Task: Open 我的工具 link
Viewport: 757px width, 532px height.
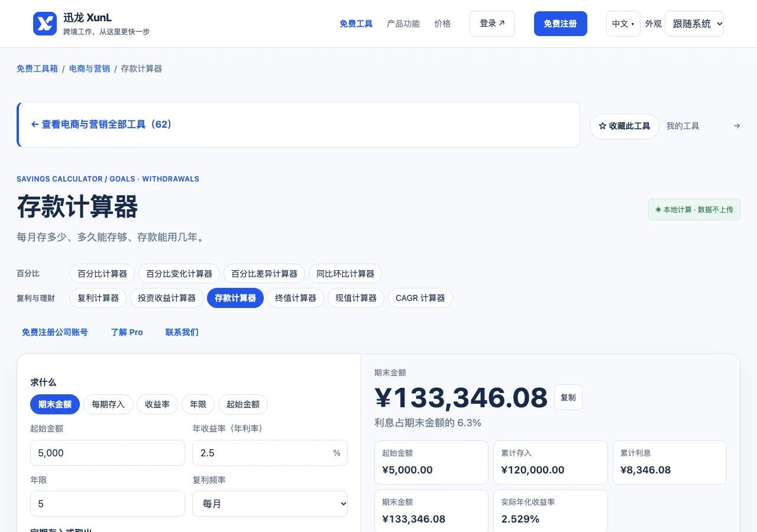Action: tap(703, 126)
